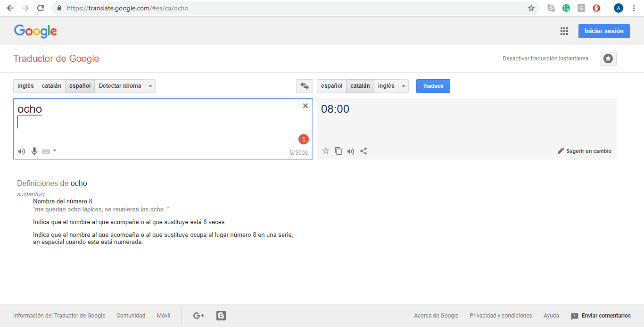
Task: Expand the input tools dropdown arrow
Action: click(55, 151)
